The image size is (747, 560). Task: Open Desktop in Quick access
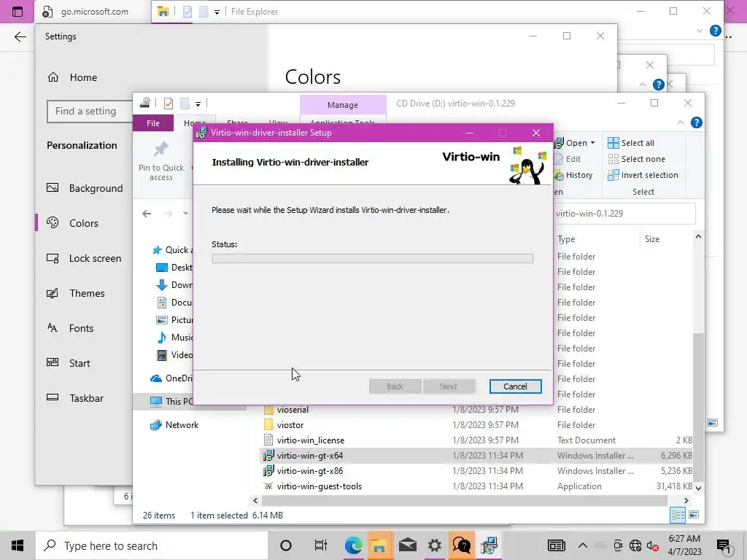[175, 267]
